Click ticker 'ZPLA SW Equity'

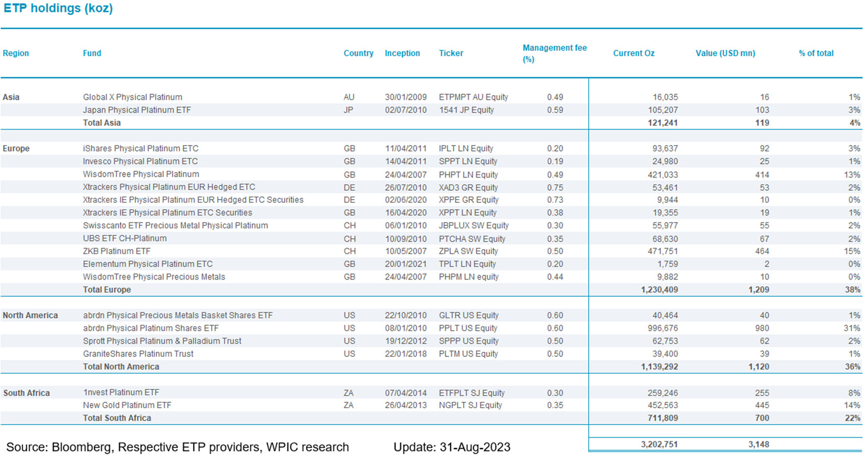[468, 251]
